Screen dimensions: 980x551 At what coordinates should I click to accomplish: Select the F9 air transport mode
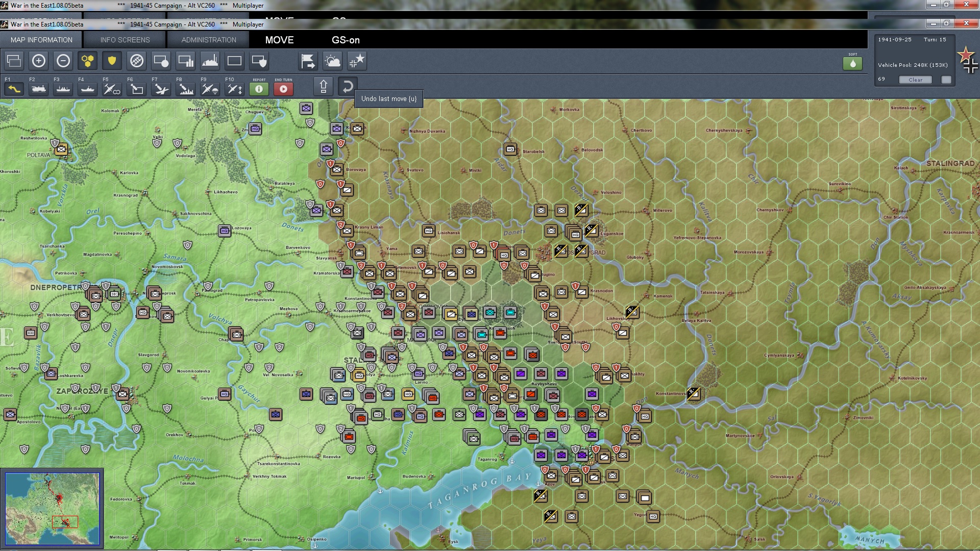(210, 89)
